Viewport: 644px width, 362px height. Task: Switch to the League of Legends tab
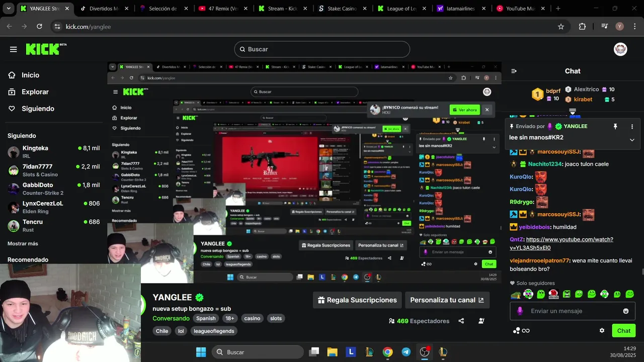(403, 9)
